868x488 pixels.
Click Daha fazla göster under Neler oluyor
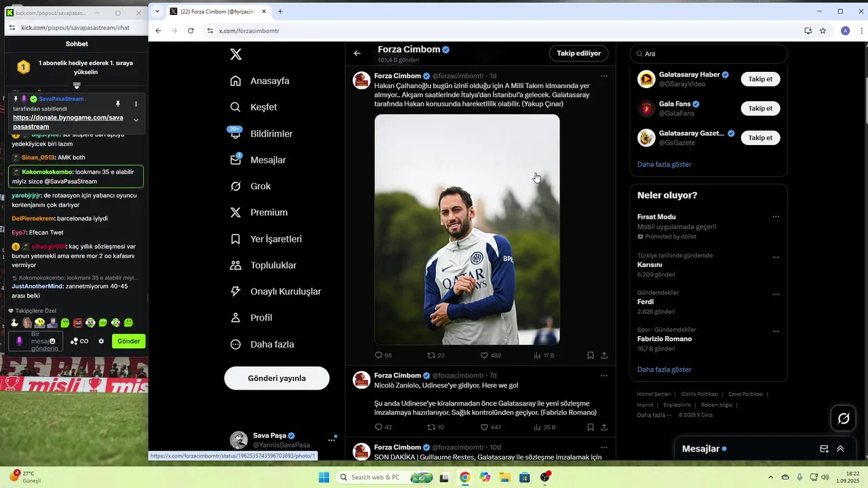tap(664, 369)
